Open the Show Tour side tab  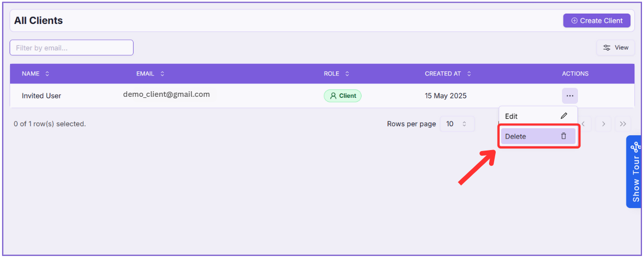coord(635,172)
